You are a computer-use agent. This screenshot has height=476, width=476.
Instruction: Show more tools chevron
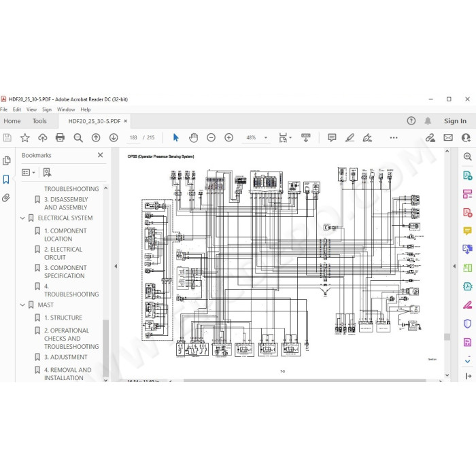468,361
